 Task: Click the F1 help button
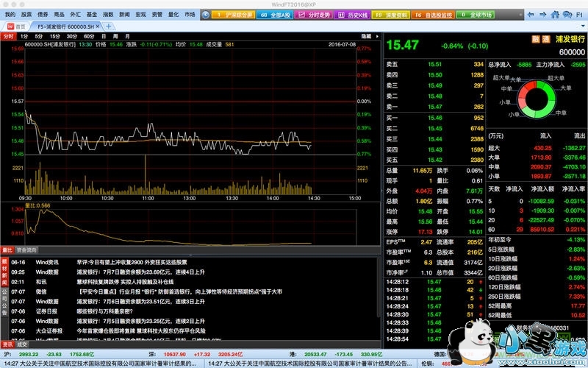(579, 15)
